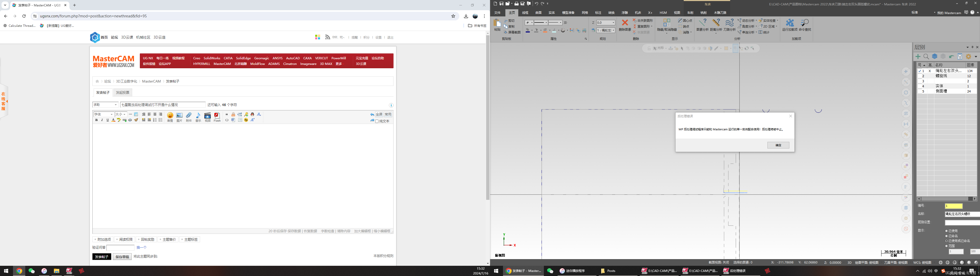Apply underline formatting in forum editor
Screen dimensions: 980x276
[x=108, y=120]
